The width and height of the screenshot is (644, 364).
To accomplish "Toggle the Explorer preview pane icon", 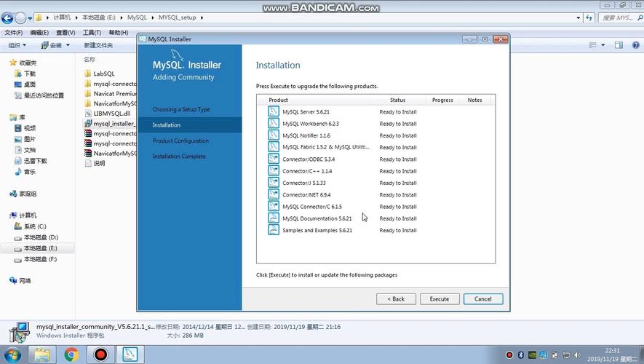I will point(619,45).
